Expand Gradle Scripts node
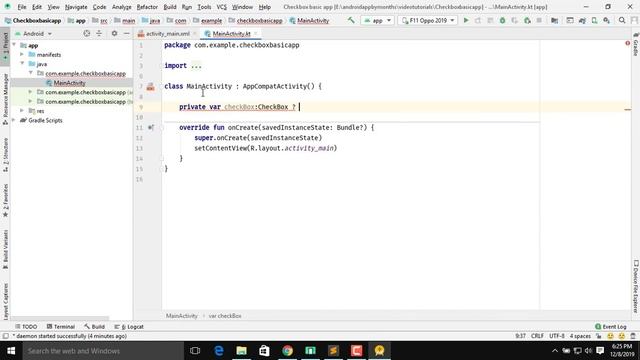640x360 pixels. tap(14, 120)
